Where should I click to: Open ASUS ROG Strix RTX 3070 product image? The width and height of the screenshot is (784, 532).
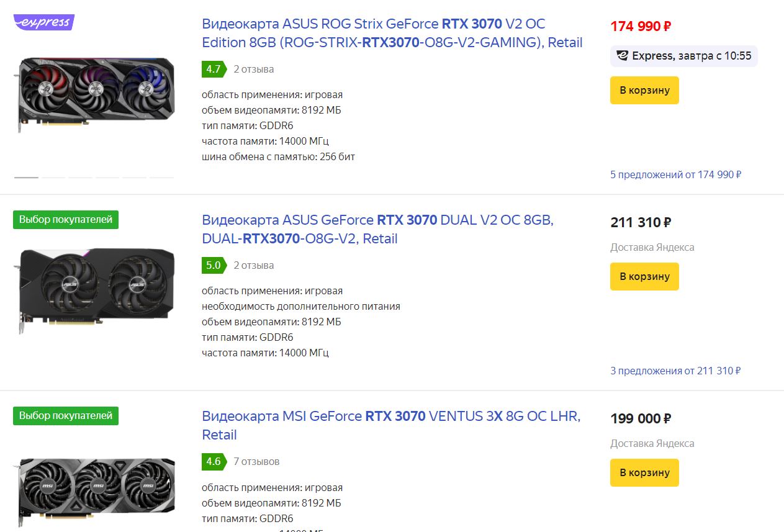94,93
